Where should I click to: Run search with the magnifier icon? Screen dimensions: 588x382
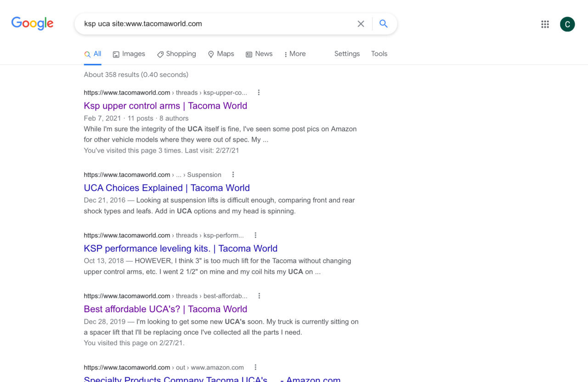click(384, 24)
